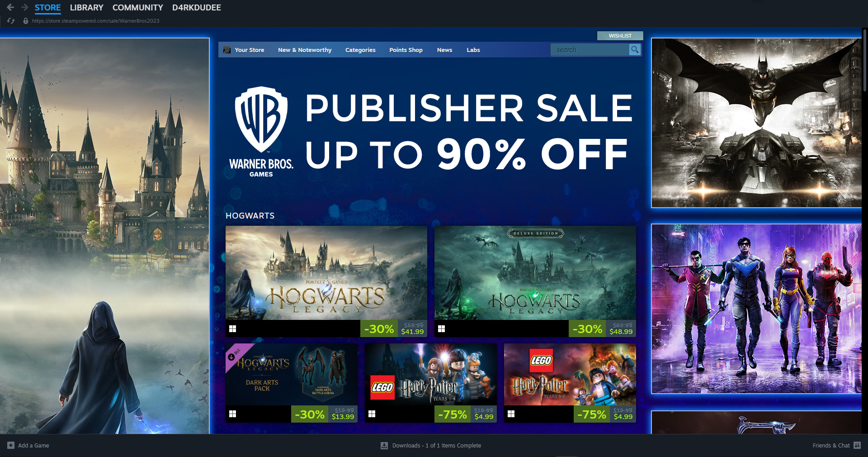Open the News section

click(444, 50)
